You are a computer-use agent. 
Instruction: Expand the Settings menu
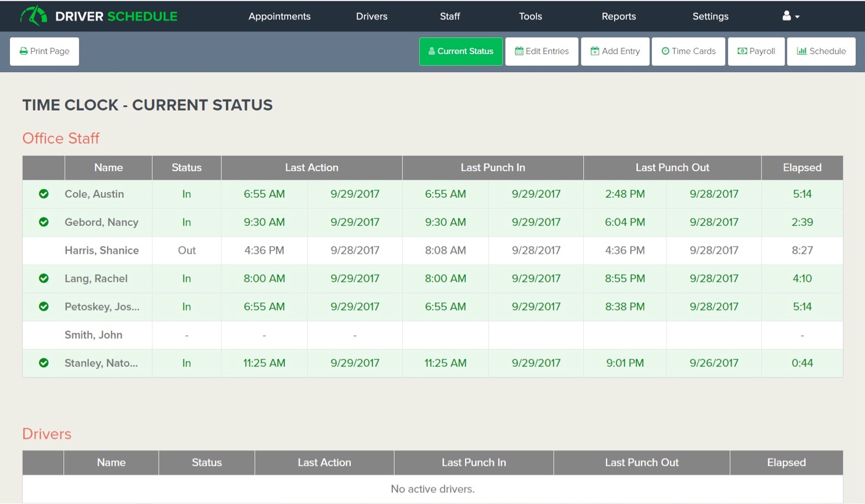[x=710, y=16]
